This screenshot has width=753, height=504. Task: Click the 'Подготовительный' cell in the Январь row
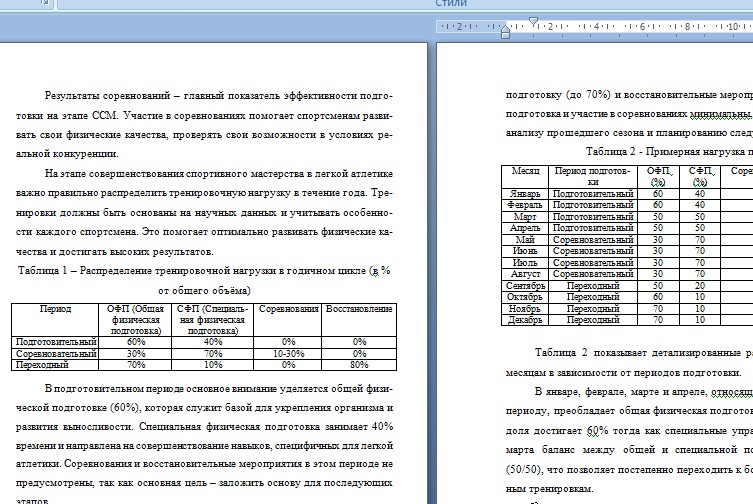[593, 194]
